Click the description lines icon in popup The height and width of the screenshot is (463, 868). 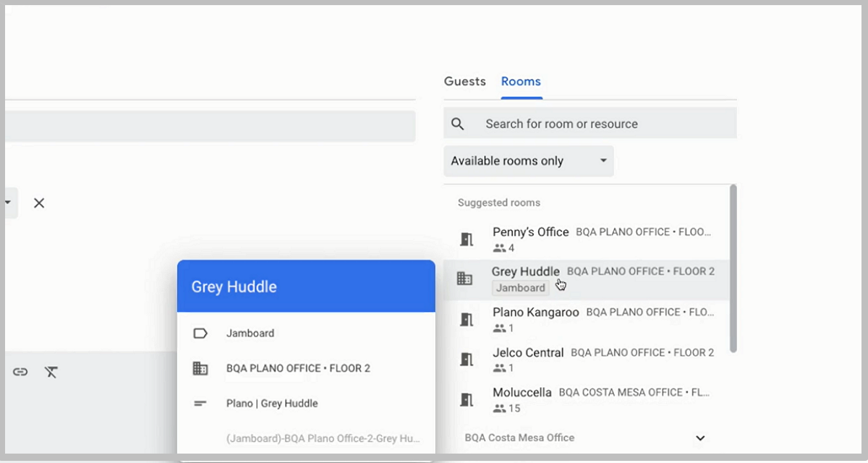point(200,404)
